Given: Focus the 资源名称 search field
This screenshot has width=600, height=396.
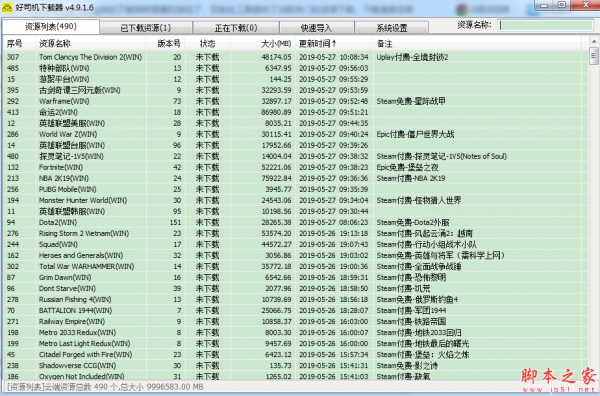Looking at the screenshot, I should (x=546, y=26).
